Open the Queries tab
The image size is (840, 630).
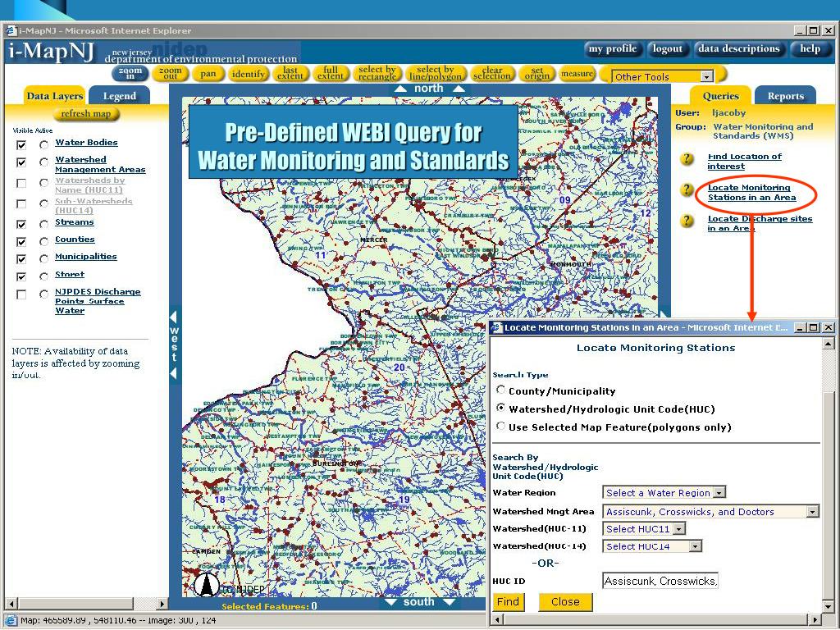point(720,96)
